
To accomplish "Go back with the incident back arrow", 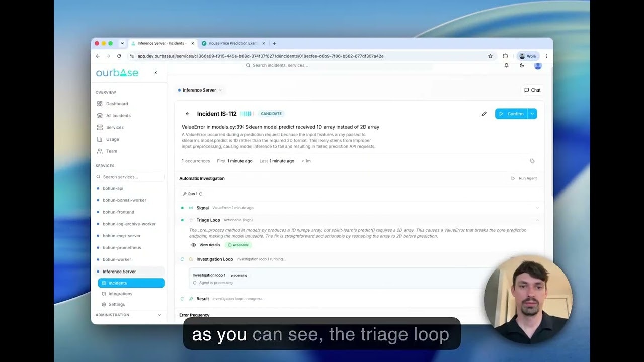I will point(188,114).
